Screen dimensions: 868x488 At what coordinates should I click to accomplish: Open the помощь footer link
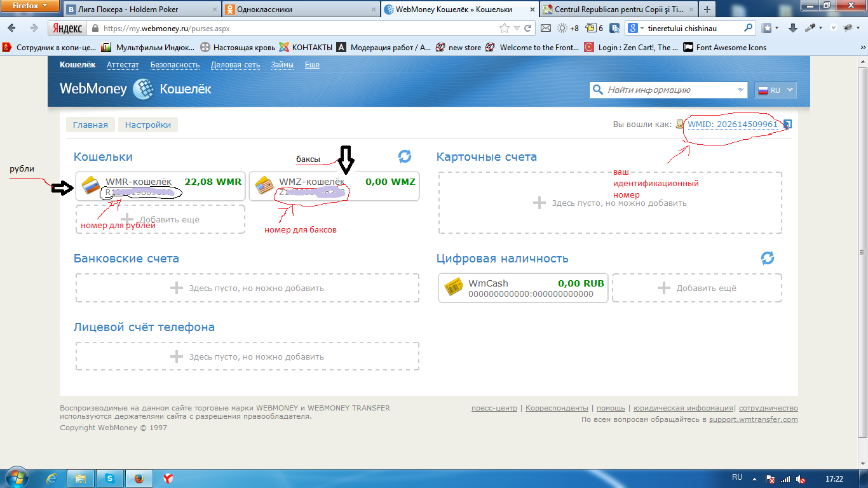(x=611, y=408)
